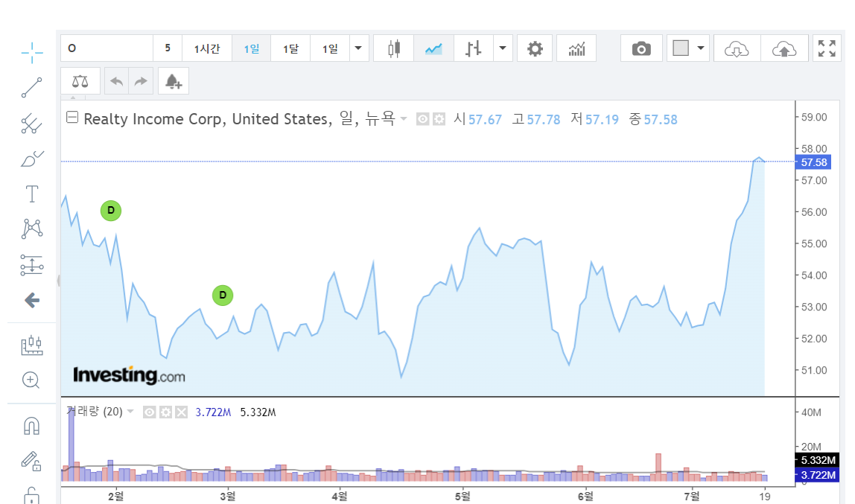
Task: Select the XABCD pattern tool
Action: [x=31, y=229]
